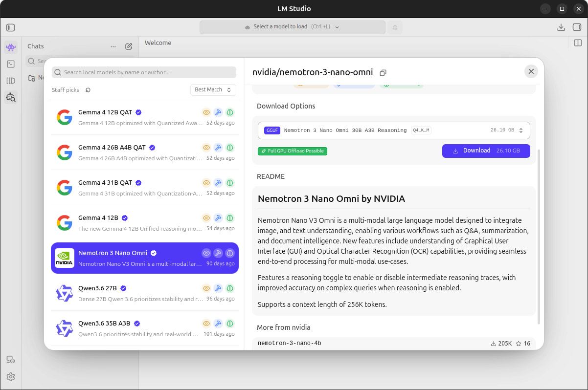Click the reasoning badge on Qwen3.6 27B
This screenshot has width=588, height=390.
click(x=230, y=288)
